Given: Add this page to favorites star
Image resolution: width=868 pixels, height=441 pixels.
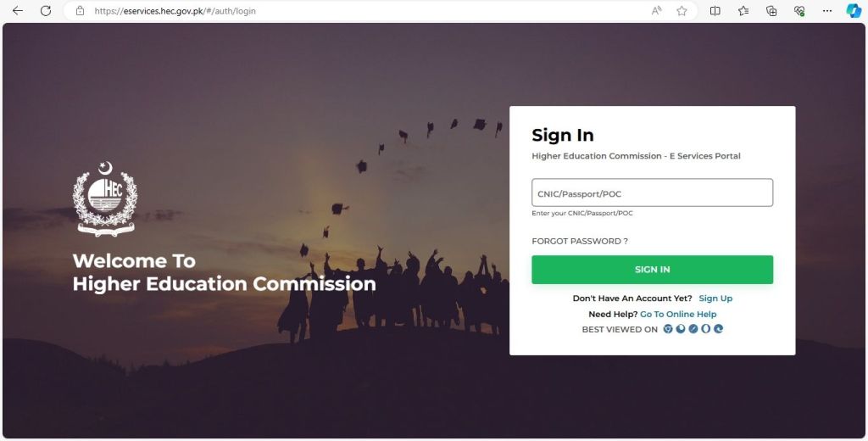Looking at the screenshot, I should (x=682, y=10).
